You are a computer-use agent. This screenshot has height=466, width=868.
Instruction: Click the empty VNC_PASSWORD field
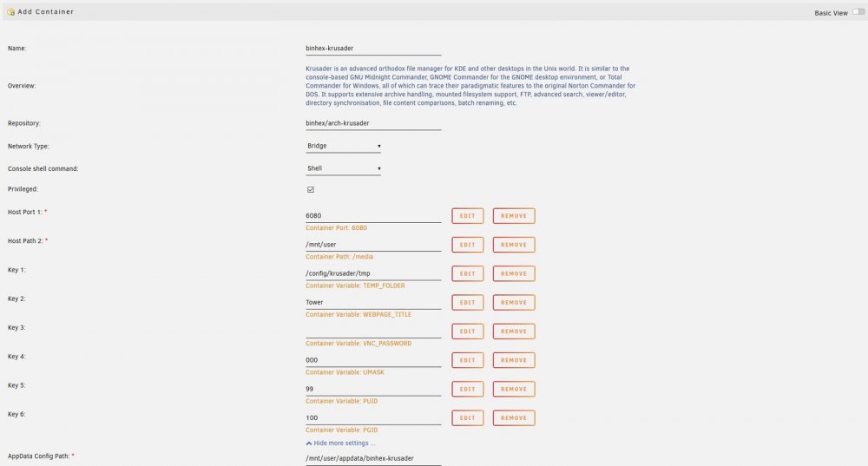pyautogui.click(x=373, y=331)
